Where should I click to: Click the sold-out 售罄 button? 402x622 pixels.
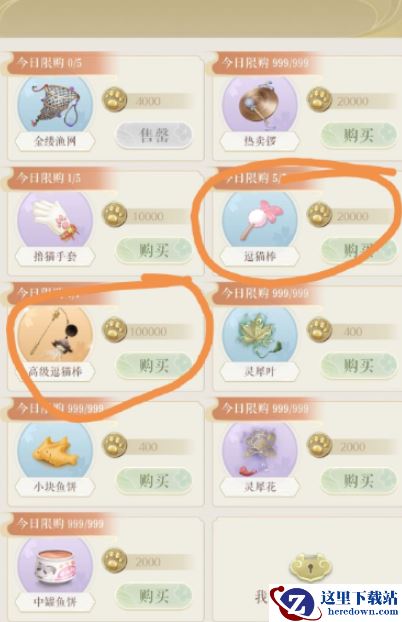pos(154,135)
